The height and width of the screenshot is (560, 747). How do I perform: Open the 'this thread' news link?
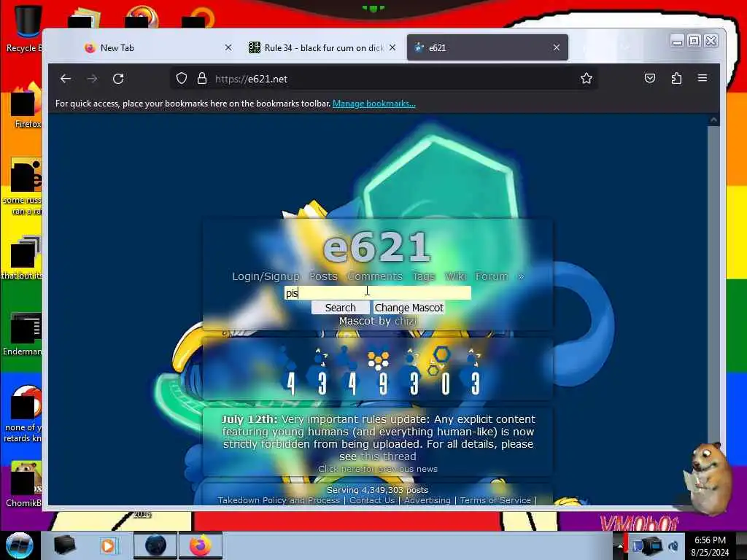[x=388, y=456]
